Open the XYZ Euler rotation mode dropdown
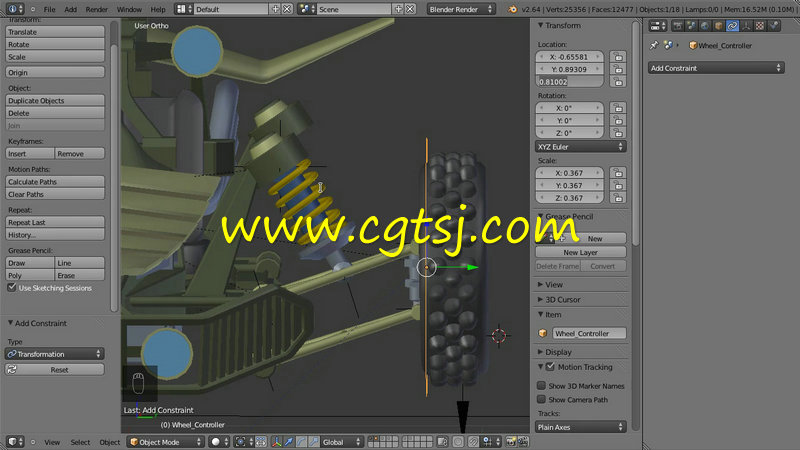The height and width of the screenshot is (450, 800). pyautogui.click(x=581, y=146)
